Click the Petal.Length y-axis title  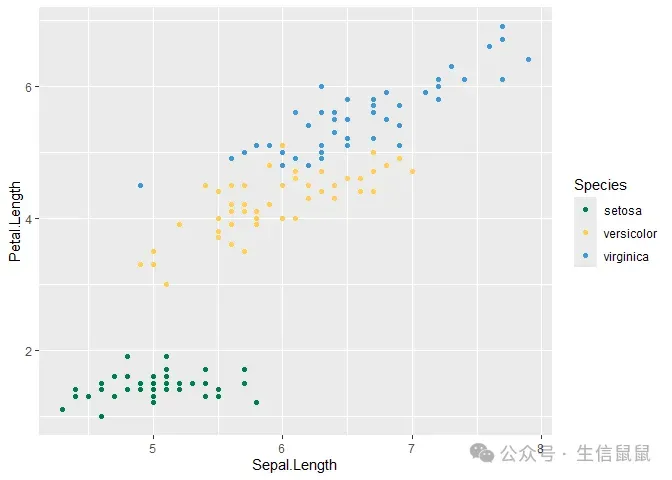click(x=15, y=221)
